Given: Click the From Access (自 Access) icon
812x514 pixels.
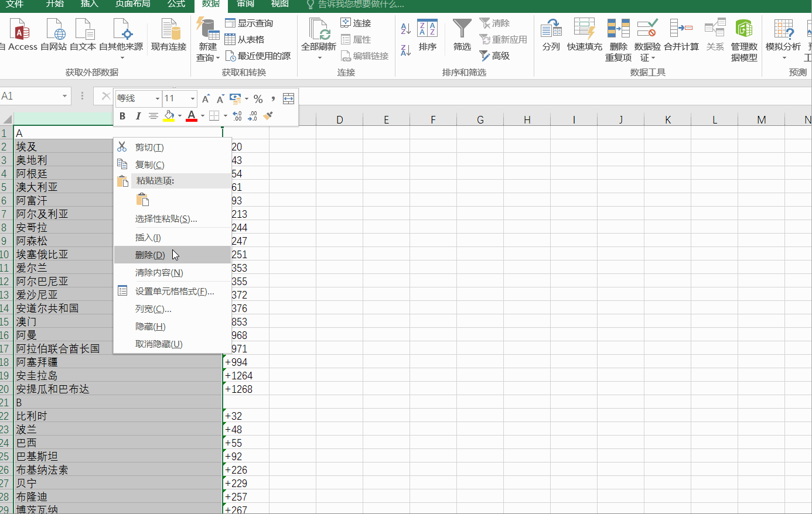Looking at the screenshot, I should pos(19,35).
